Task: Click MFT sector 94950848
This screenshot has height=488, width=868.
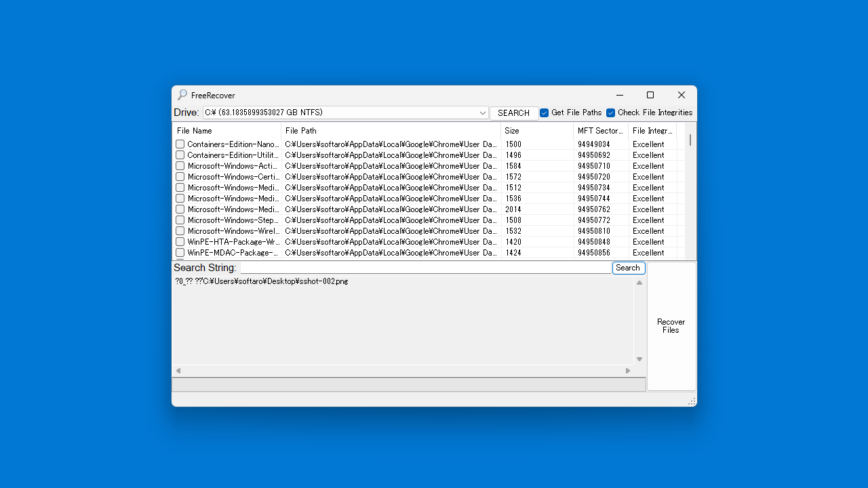Action: click(594, 242)
